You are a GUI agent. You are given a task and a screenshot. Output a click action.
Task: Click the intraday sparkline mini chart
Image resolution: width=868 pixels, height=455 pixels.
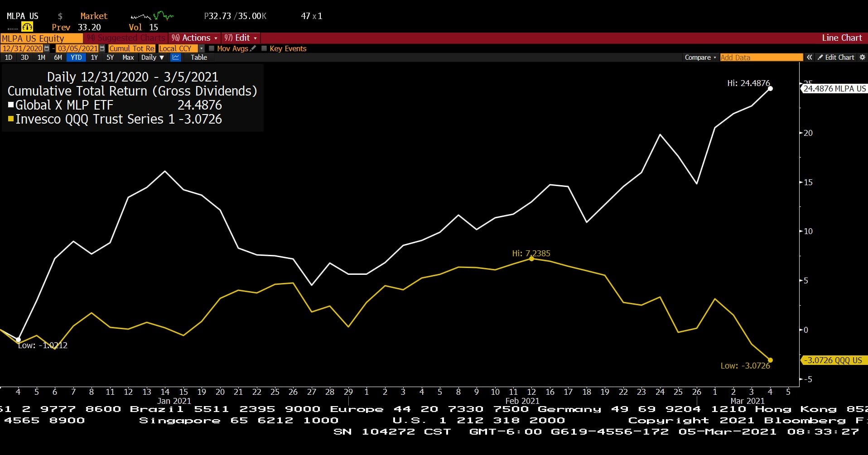152,16
